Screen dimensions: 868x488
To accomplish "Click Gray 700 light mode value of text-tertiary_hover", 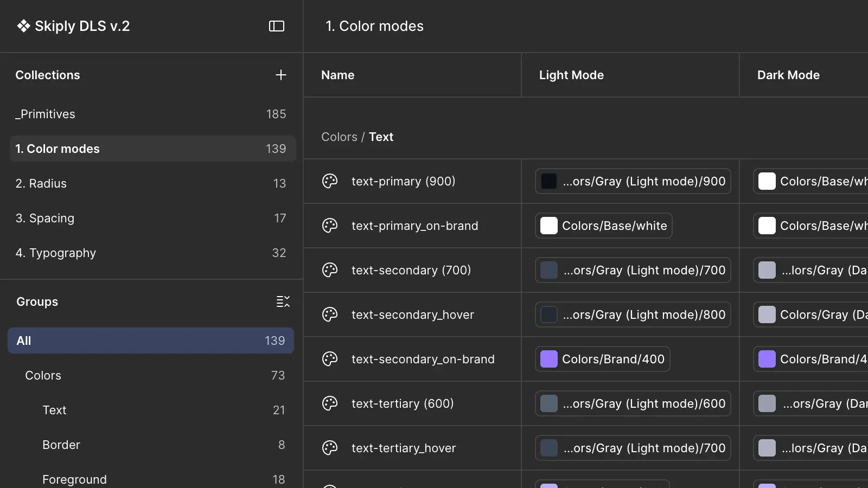I will click(x=633, y=448).
